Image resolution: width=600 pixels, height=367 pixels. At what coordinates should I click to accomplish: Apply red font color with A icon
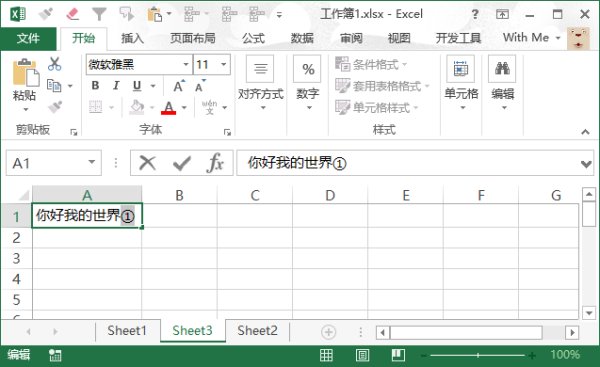[169, 108]
